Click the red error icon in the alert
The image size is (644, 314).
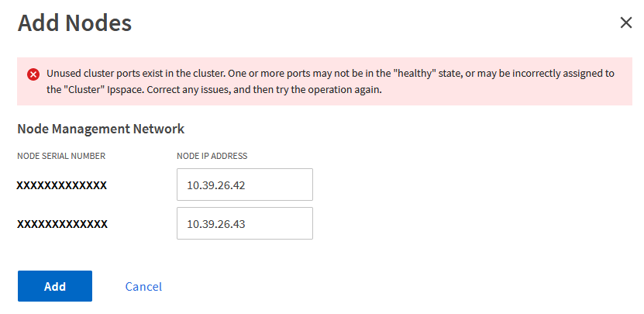pyautogui.click(x=33, y=74)
